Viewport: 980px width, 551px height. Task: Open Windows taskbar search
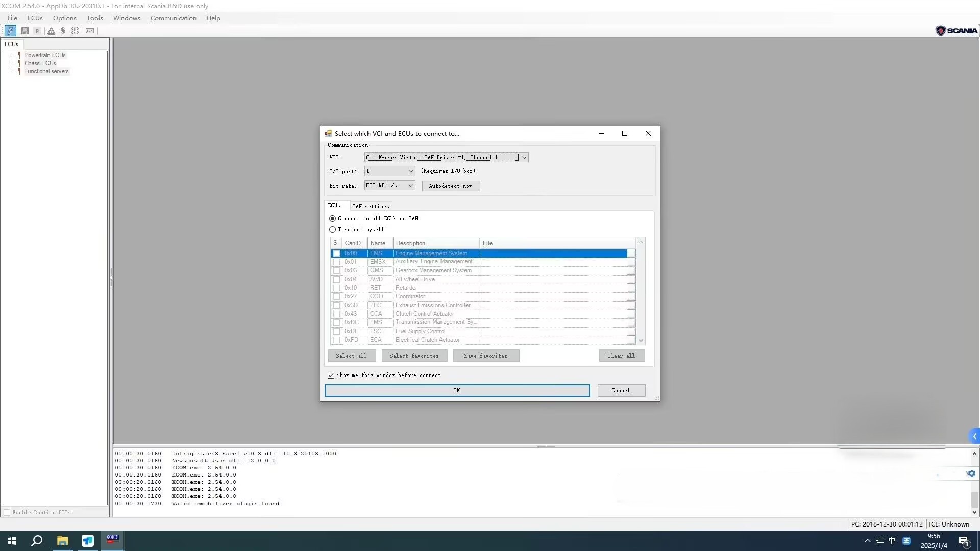click(37, 541)
